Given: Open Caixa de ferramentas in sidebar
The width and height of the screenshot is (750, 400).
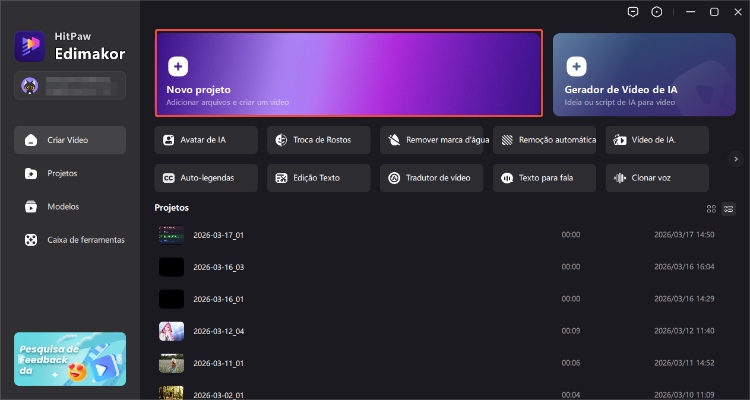Looking at the screenshot, I should point(70,240).
